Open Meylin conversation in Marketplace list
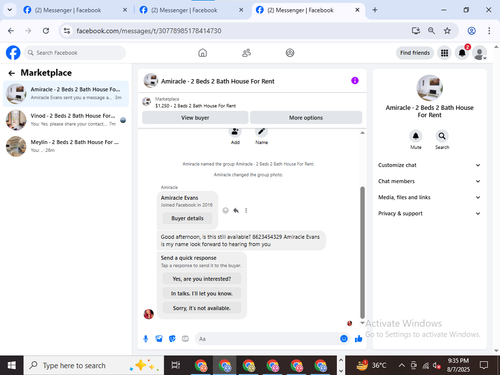 (x=66, y=146)
